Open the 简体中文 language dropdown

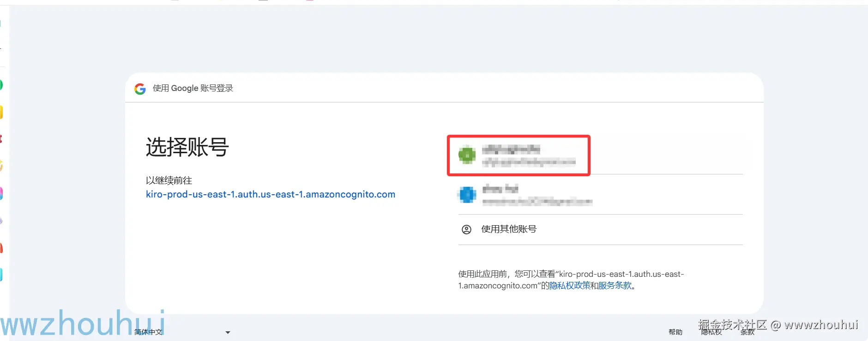tap(182, 332)
